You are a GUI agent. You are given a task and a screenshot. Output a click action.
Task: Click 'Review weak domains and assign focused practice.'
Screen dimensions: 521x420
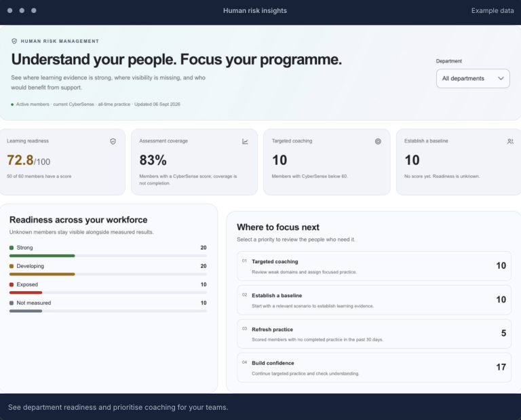coord(305,272)
